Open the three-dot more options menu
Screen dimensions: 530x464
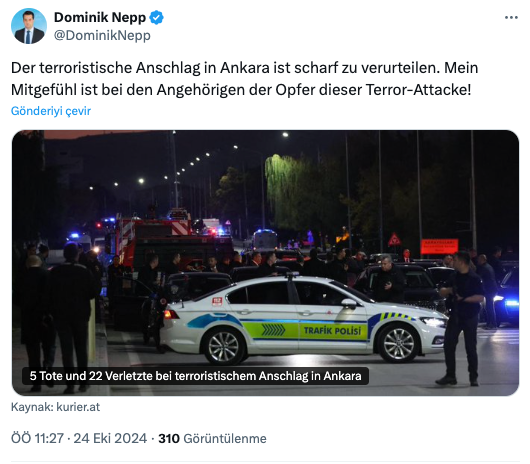pos(511,18)
